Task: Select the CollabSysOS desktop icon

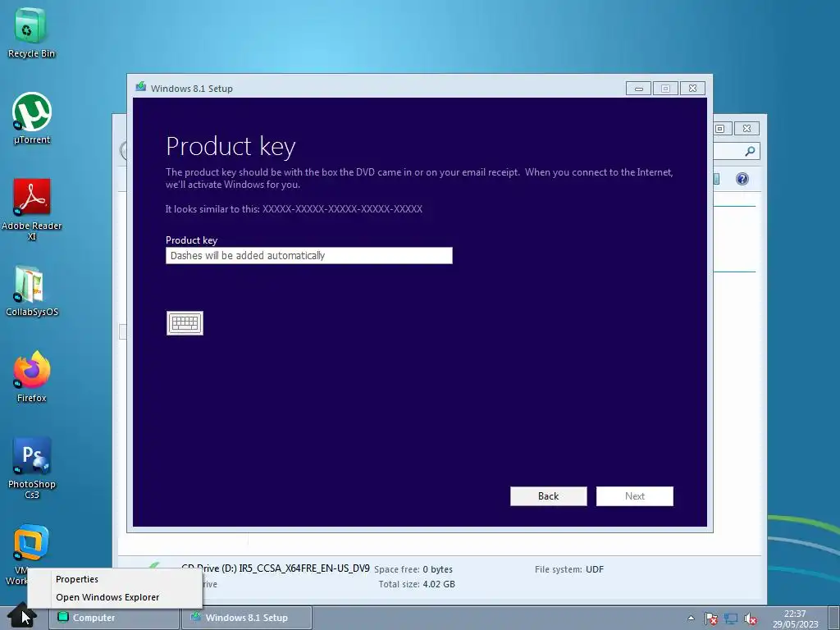Action: (x=32, y=291)
